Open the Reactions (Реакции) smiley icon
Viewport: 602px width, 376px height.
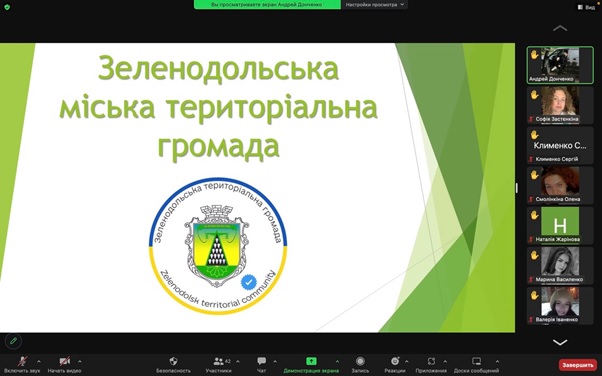tap(395, 361)
